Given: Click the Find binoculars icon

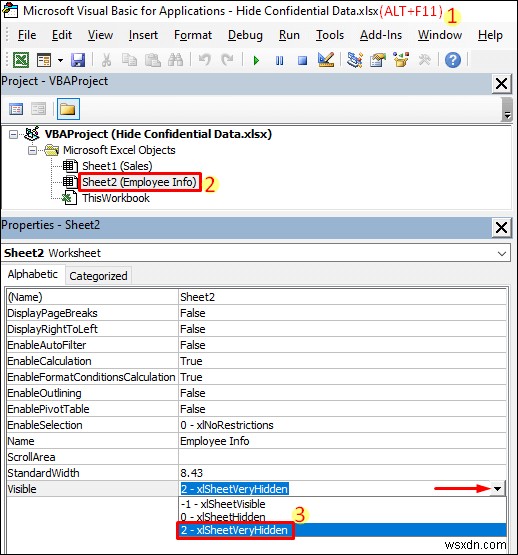Looking at the screenshot, I should coord(175,60).
